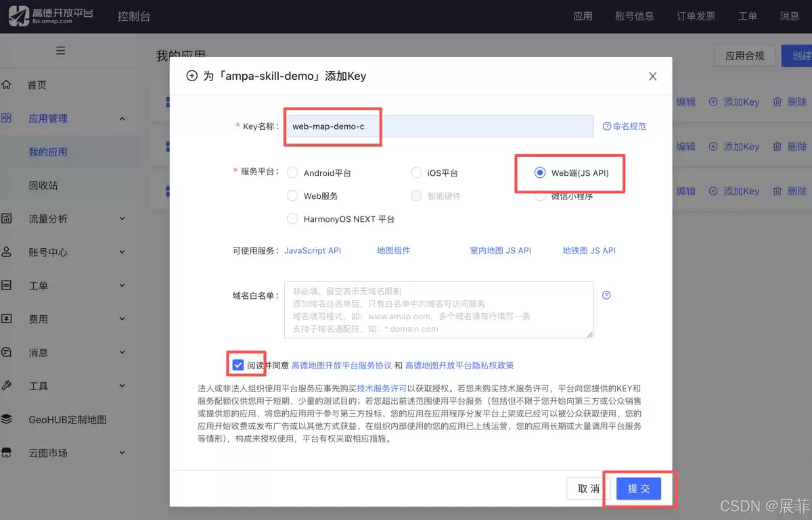Expand the 云图市场 sidebar chevron
The image size is (812, 520).
[x=122, y=452]
